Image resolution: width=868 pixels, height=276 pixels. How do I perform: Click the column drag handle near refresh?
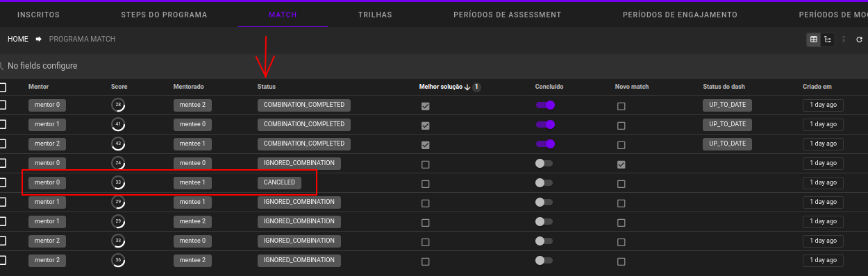[x=844, y=40]
